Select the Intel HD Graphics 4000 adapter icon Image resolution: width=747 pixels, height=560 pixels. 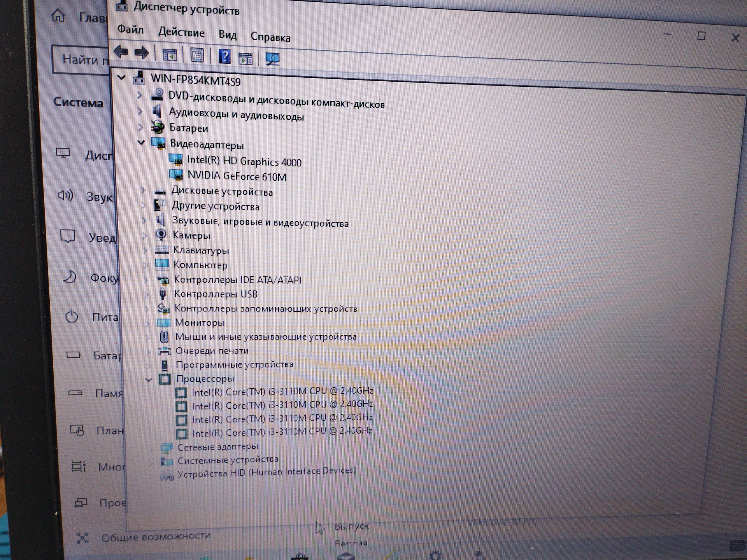click(176, 159)
